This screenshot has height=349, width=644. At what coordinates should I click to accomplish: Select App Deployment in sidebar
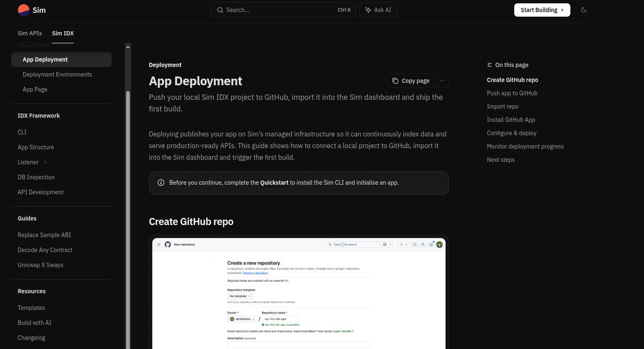pos(61,60)
